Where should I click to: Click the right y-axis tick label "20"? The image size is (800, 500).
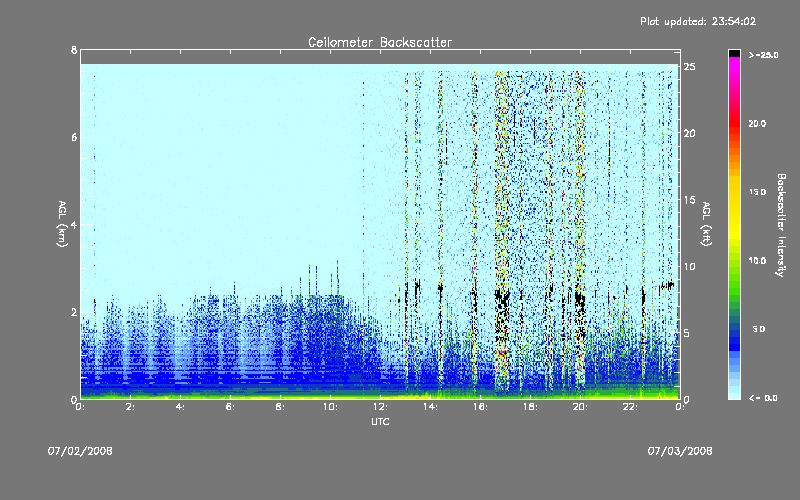point(689,133)
